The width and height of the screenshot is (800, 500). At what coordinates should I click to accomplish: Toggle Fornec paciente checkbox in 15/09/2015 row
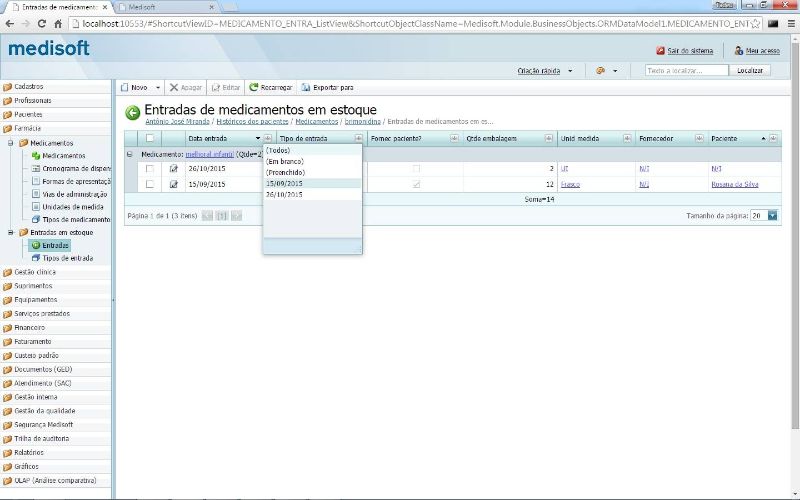click(x=416, y=184)
